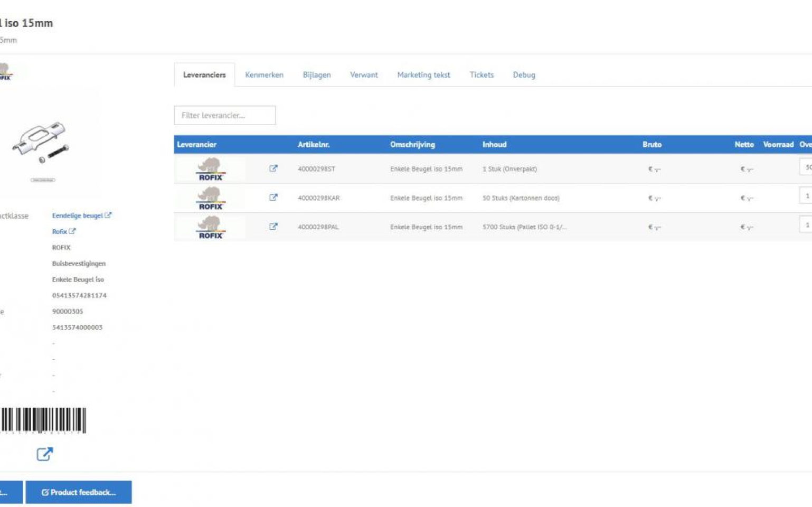Click ROFIX logo in first supplier row
This screenshot has height=507, width=812.
[x=211, y=169]
